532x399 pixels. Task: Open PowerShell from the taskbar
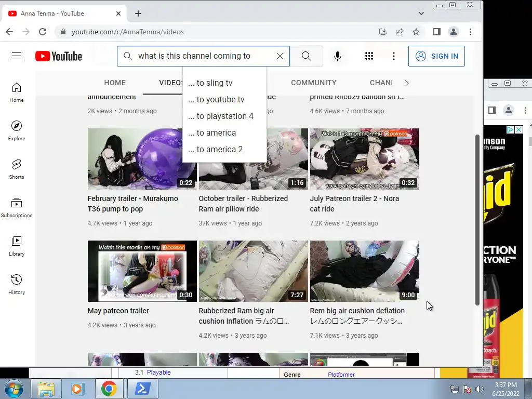click(142, 389)
